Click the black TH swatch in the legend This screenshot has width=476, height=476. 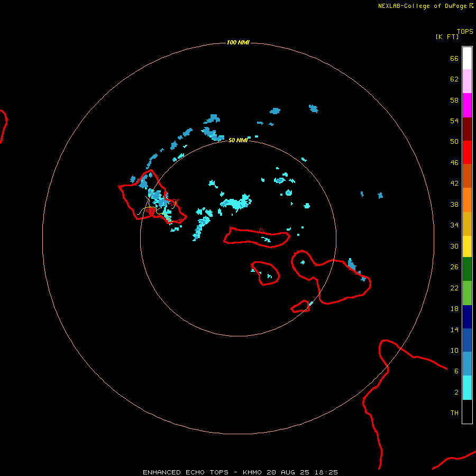pos(467,411)
